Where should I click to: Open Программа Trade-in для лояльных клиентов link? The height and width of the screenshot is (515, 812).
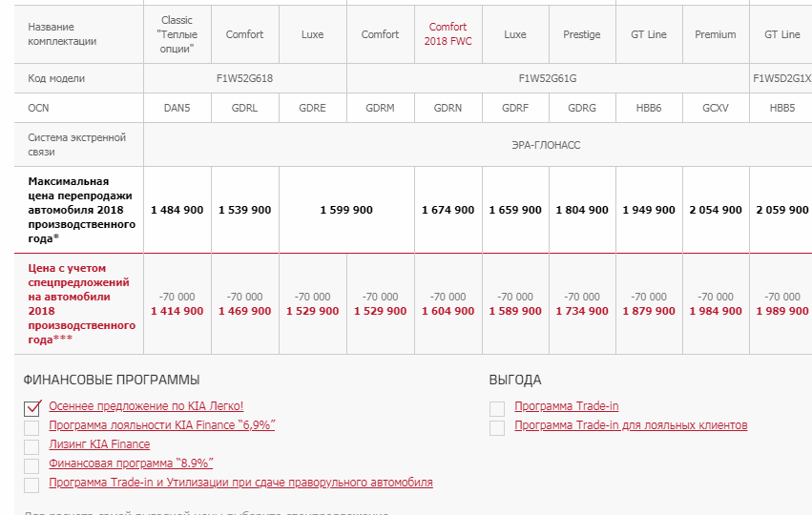point(631,425)
